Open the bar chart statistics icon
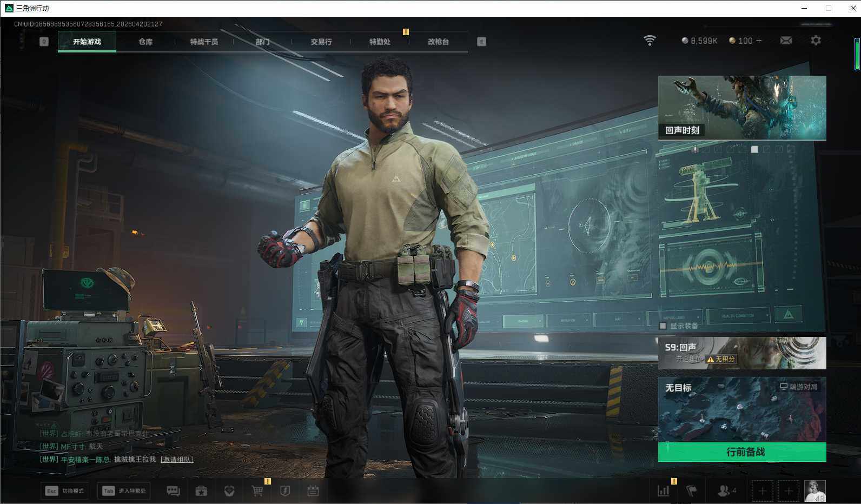861x504 pixels. tap(663, 491)
